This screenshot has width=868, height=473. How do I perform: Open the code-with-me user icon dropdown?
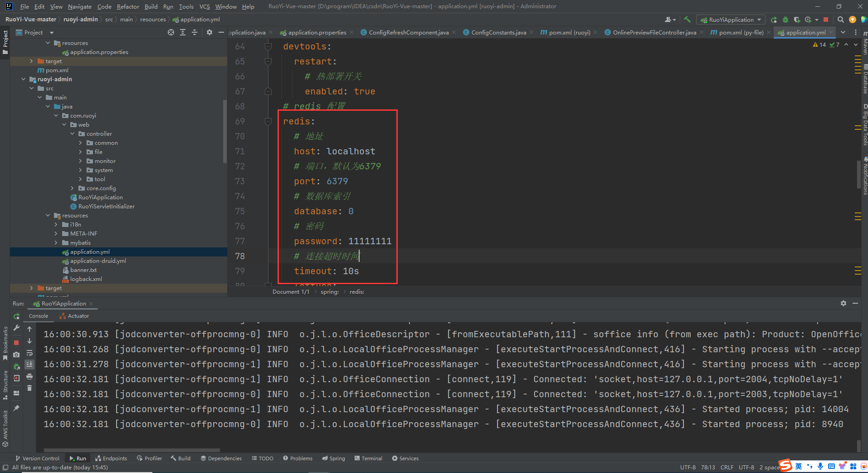[670, 20]
